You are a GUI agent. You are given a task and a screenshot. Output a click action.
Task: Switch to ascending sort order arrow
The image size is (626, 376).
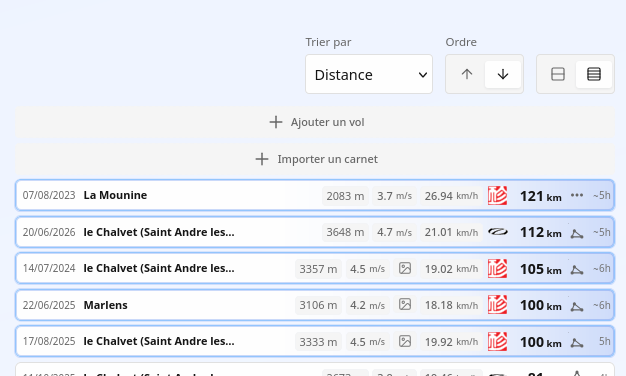pyautogui.click(x=466, y=74)
